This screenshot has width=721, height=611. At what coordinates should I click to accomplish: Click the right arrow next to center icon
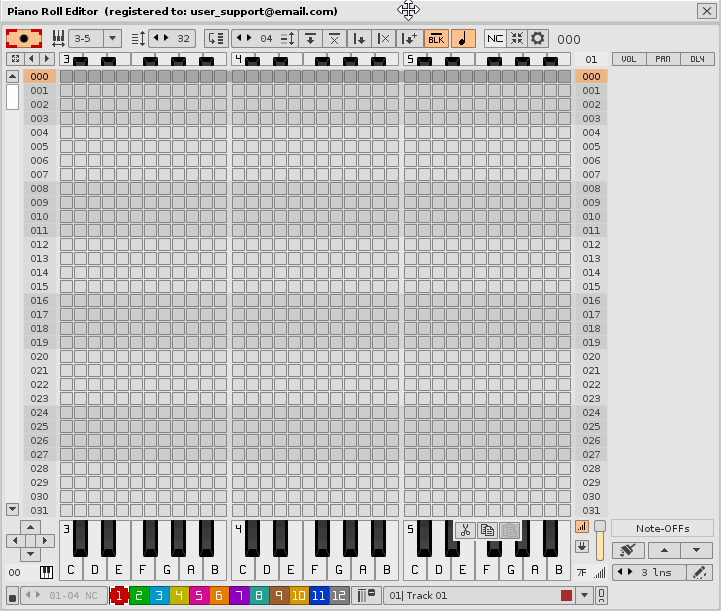[x=46, y=59]
